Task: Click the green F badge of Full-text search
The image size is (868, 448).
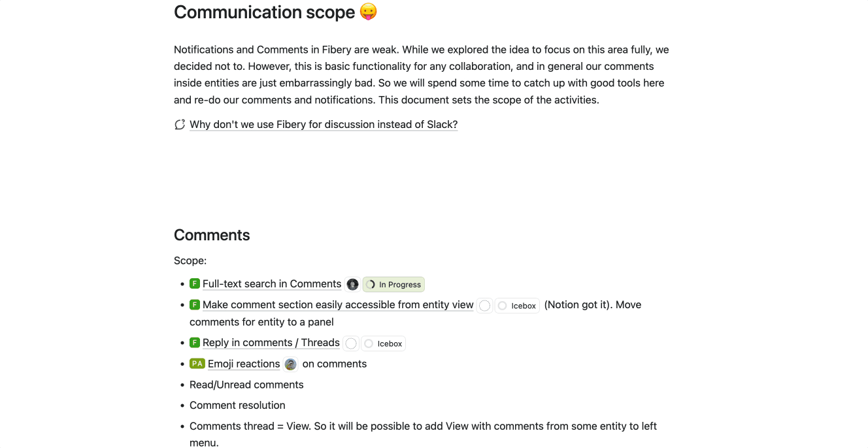Action: [x=195, y=283]
